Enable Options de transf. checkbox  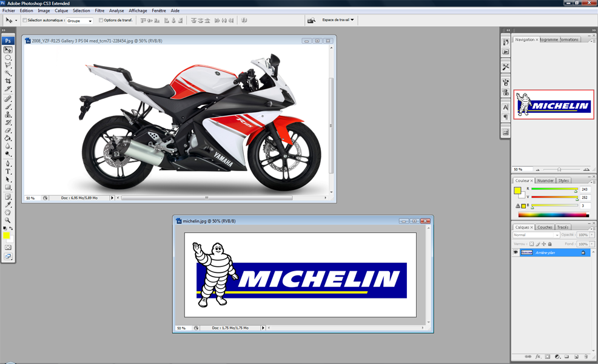101,20
